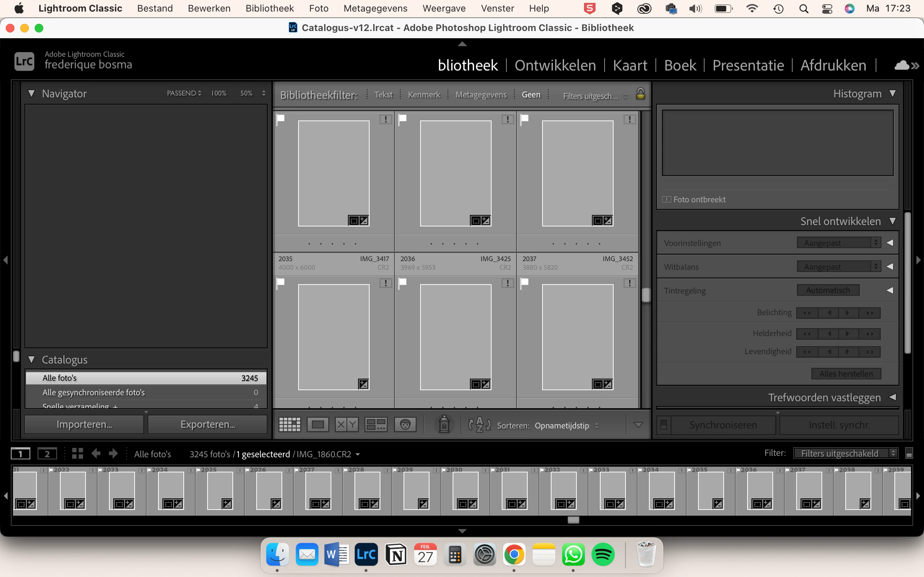Select the IMG_3425 thumbnail in grid
The image size is (924, 577).
(x=456, y=173)
